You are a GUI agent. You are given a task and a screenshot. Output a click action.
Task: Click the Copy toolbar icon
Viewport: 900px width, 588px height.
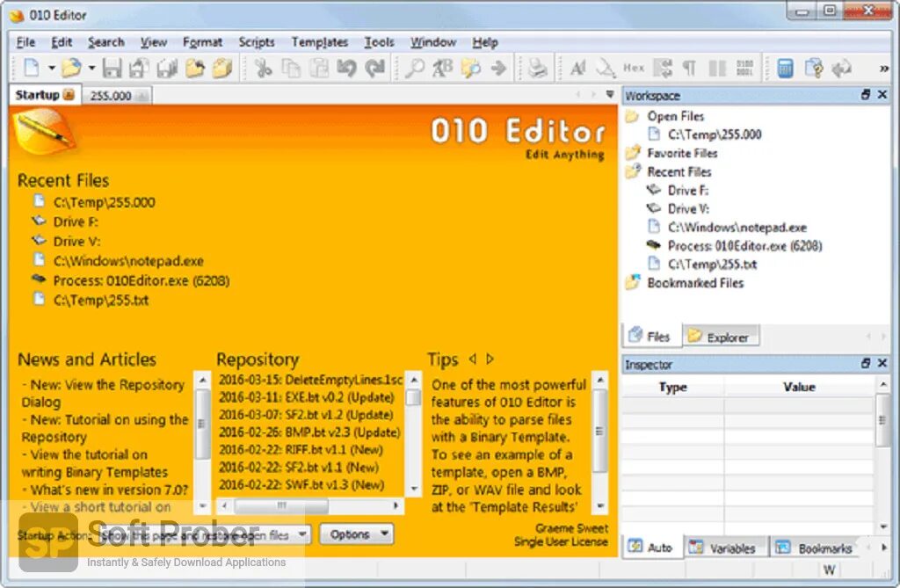tap(291, 69)
